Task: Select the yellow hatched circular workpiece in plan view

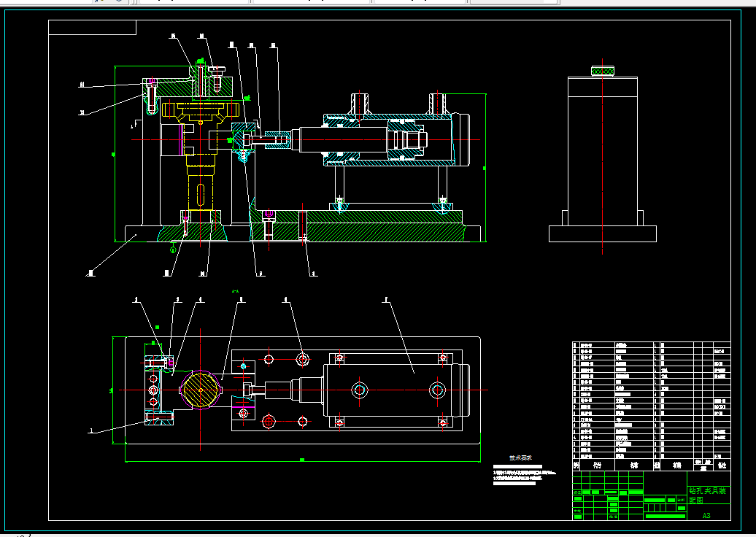Action: [x=201, y=390]
